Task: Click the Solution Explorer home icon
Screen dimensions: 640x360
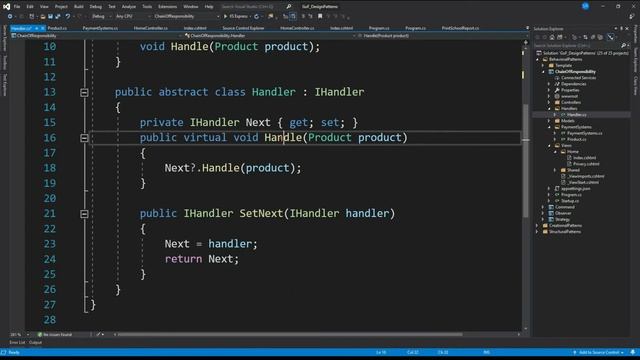Action: (552, 37)
